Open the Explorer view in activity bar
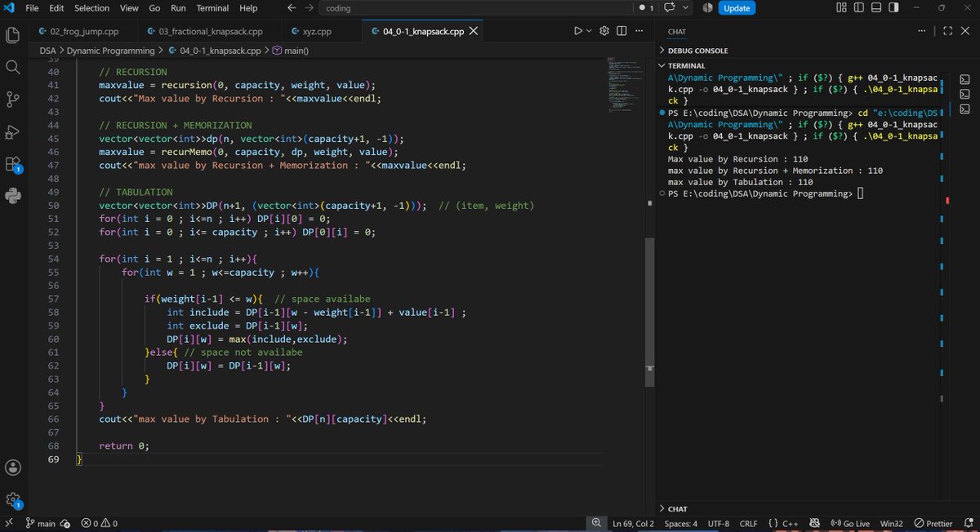Viewport: 980px width, 532px height. tap(12, 35)
